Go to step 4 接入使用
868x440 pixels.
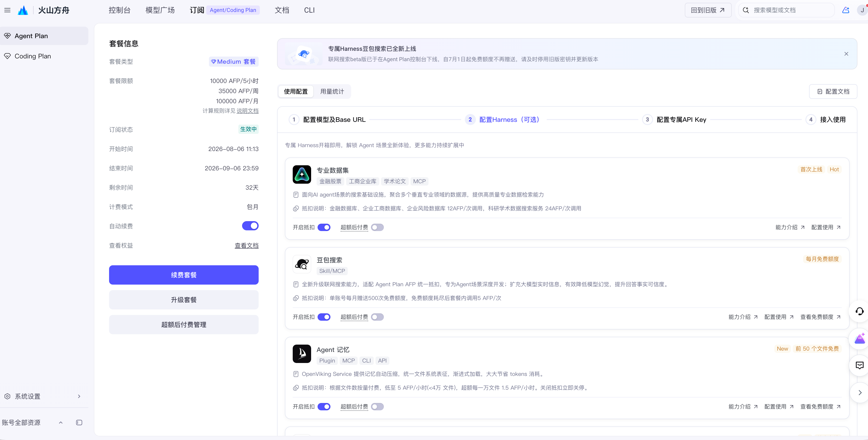826,120
